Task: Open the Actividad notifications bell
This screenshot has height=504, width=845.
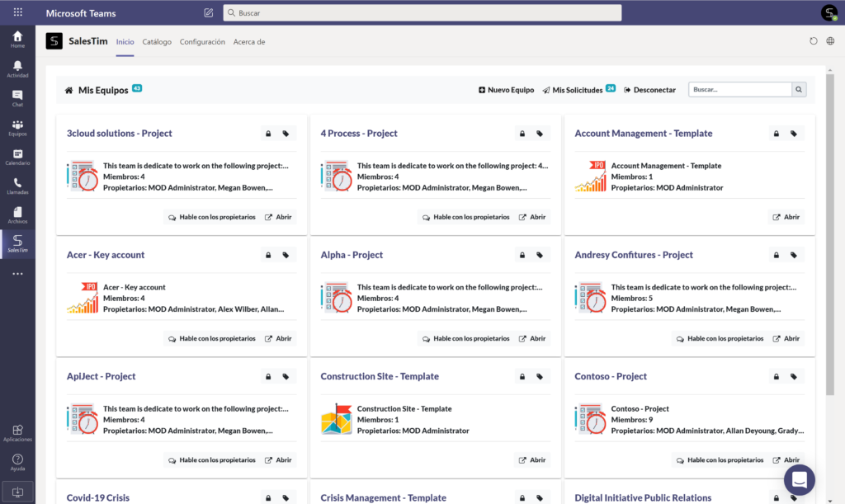Action: tap(18, 69)
